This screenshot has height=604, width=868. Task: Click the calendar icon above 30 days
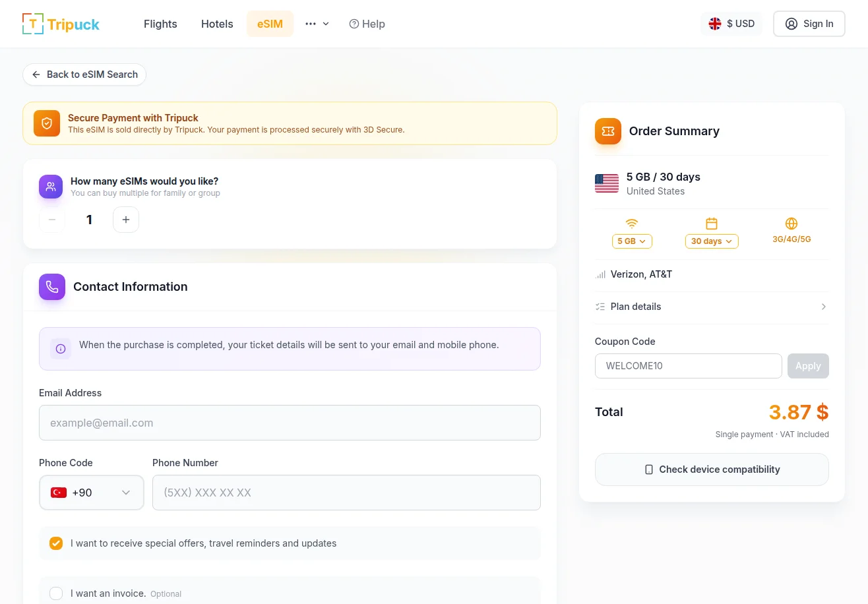(x=712, y=224)
